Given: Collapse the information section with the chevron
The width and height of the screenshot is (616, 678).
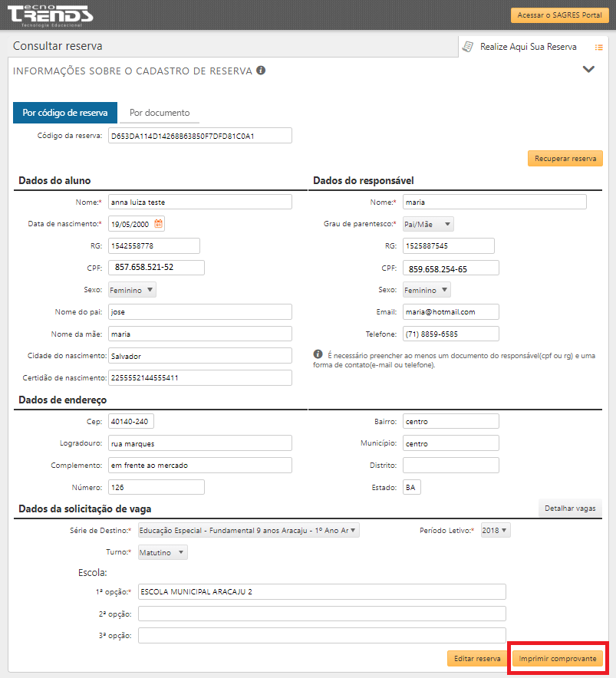Looking at the screenshot, I should click(x=588, y=69).
